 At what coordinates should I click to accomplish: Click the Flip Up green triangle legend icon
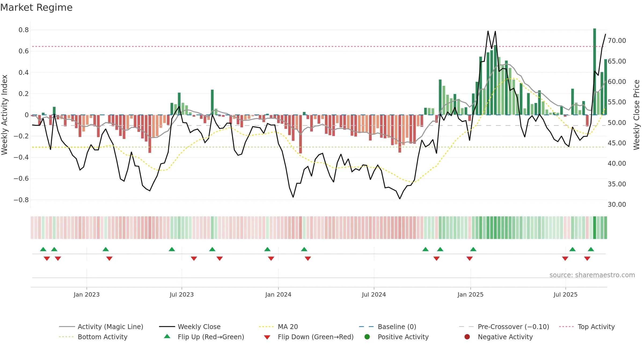[167, 336]
